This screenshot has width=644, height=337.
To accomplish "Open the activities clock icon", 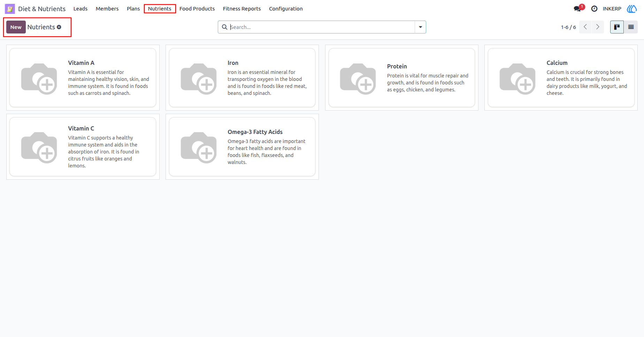I will 594,9.
